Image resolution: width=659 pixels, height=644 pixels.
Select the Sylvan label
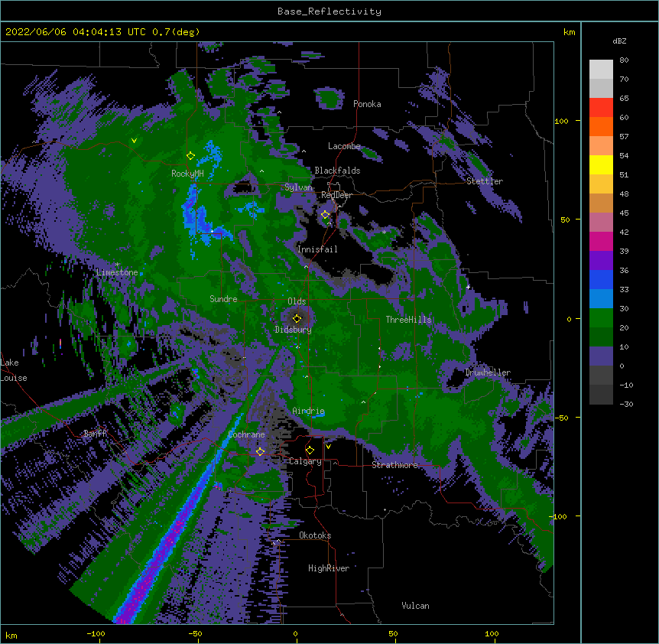298,187
